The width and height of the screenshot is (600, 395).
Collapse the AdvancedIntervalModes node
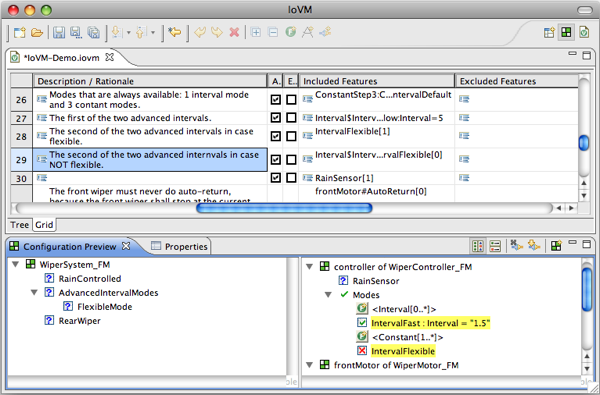coord(34,293)
